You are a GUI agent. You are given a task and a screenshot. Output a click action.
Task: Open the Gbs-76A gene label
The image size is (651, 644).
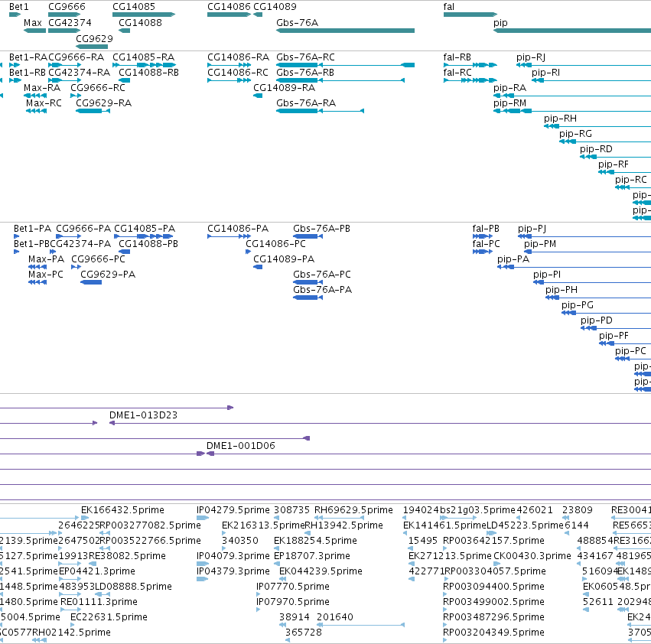[298, 23]
